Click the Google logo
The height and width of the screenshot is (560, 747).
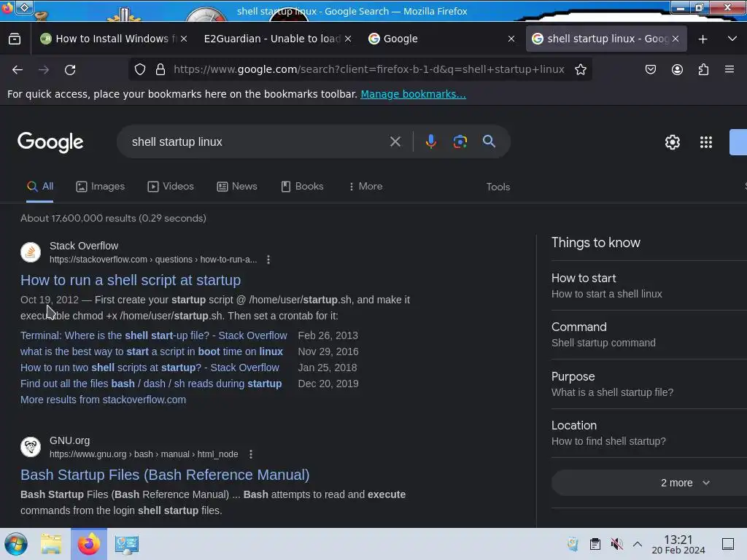tap(50, 142)
